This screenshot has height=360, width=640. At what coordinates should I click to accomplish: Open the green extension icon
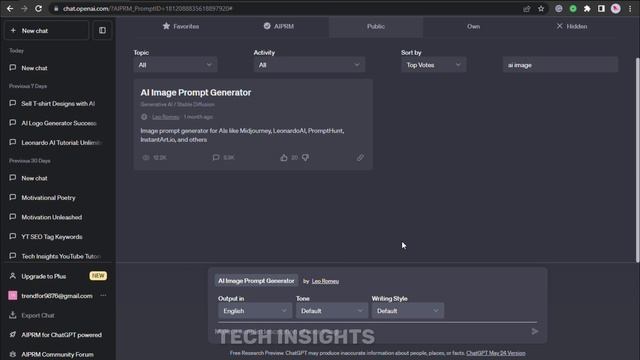click(x=573, y=9)
